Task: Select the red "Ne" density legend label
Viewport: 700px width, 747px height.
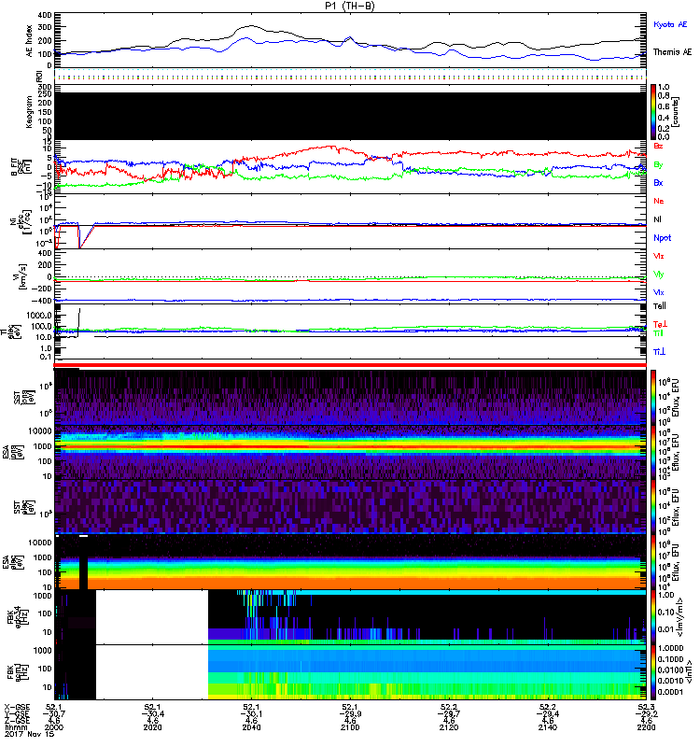Action: coord(659,201)
